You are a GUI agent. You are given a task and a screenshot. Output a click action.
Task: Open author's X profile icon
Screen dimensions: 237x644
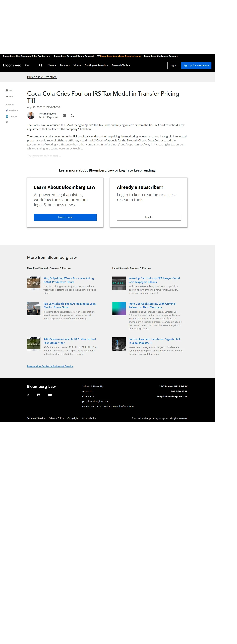tap(72, 115)
